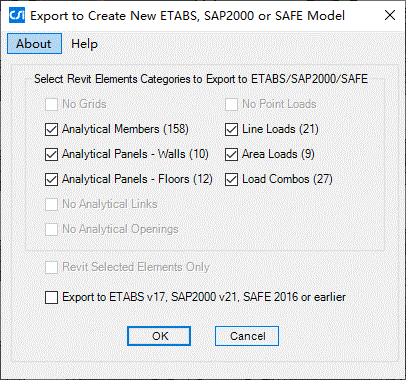Click Revit Selected Elements Only checkbox
Screen dimensions: 406x380
[51, 267]
